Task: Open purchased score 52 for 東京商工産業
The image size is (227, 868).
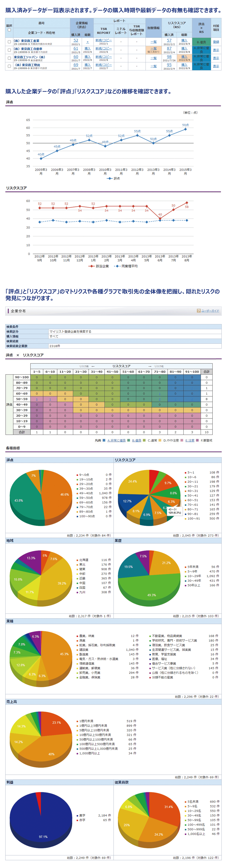Action: 76,40
